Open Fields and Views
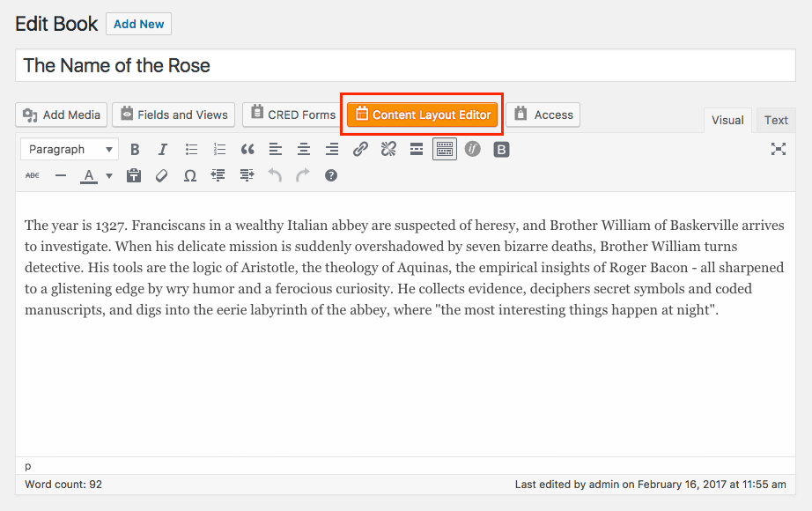 point(173,115)
